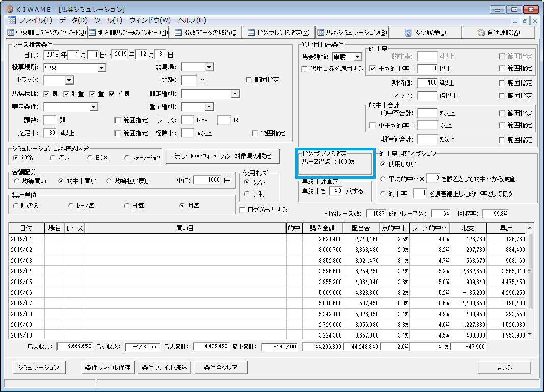The height and width of the screenshot is (392, 544).
Task: Open 指数ブレンド設定 toolbar item
Action: pyautogui.click(x=278, y=32)
